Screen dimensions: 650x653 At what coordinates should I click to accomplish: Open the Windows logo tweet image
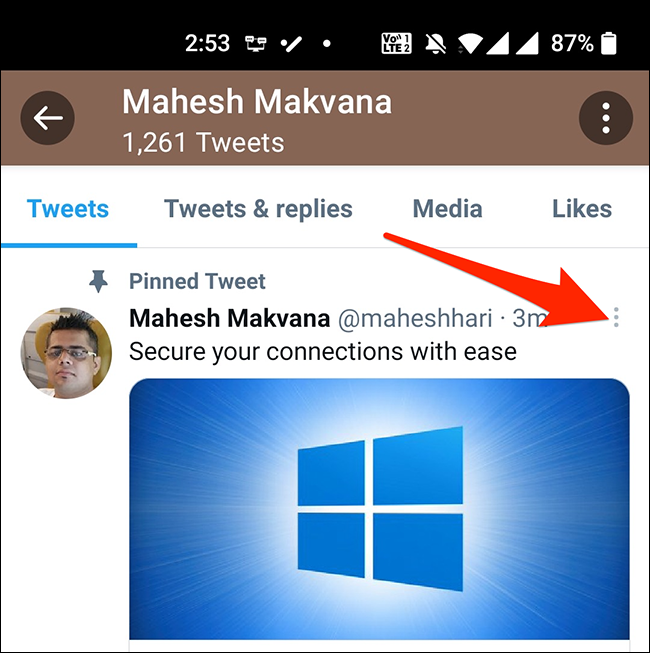[379, 508]
